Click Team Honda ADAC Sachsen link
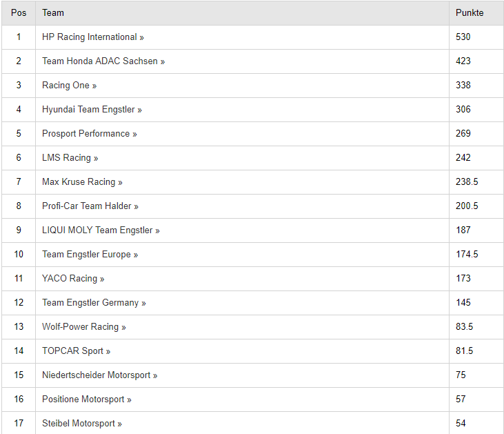The image size is (504, 434). point(103,61)
